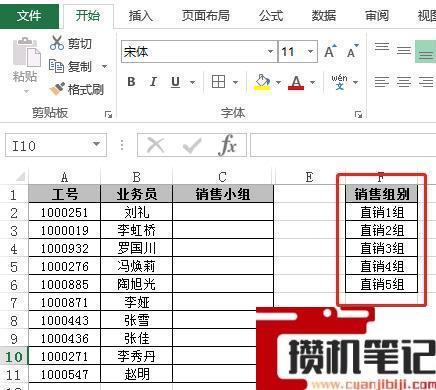Open underline style dropdown arrow
436x390 pixels.
tap(192, 82)
